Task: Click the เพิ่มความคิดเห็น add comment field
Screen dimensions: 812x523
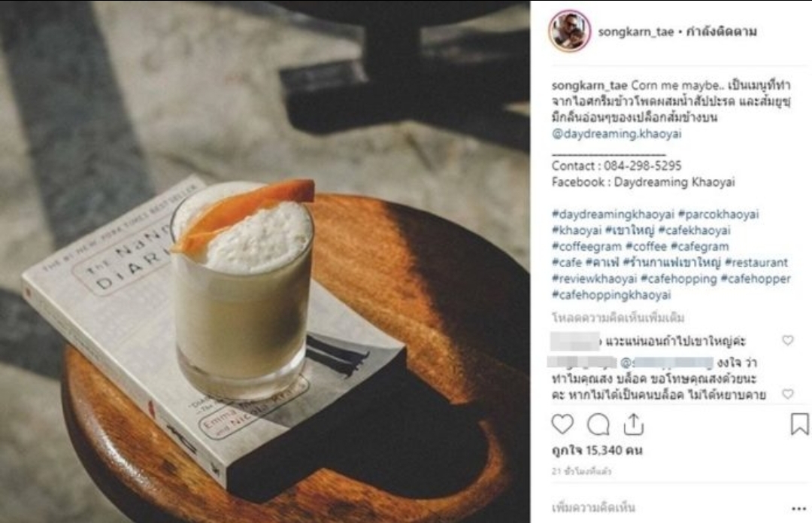Action: (593, 507)
